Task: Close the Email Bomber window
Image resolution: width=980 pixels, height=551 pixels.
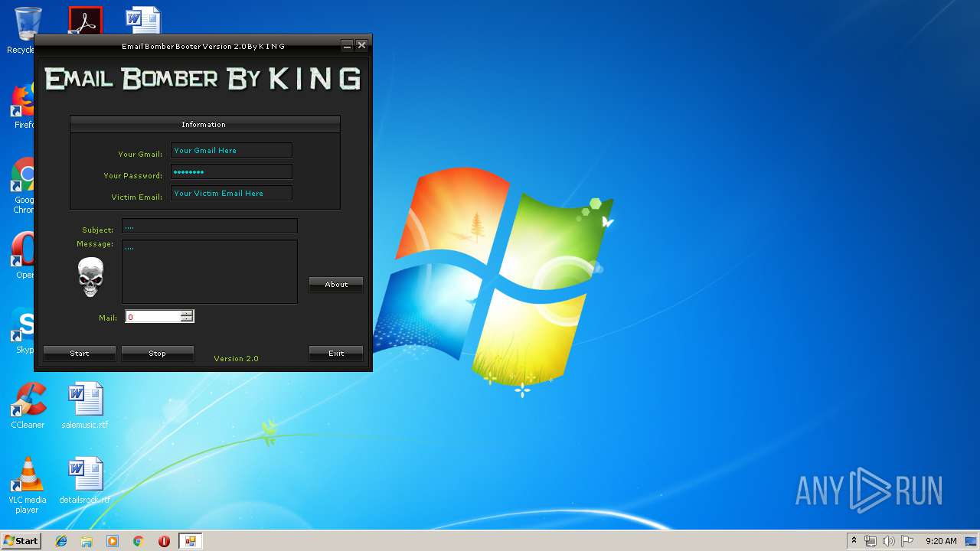Action: (361, 46)
